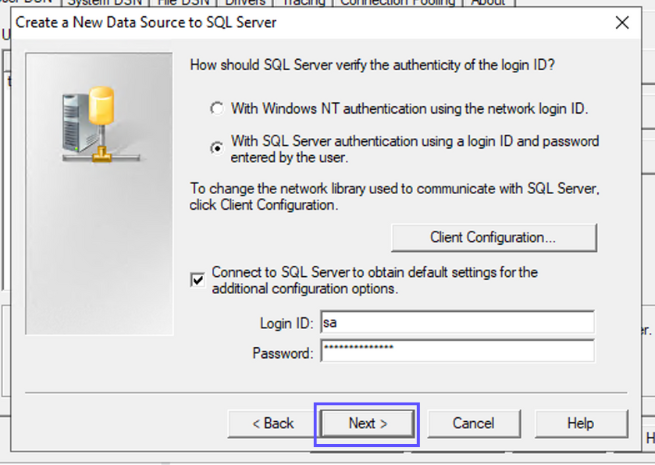The height and width of the screenshot is (465, 655).
Task: Open Client Configuration dialog
Action: (x=494, y=237)
